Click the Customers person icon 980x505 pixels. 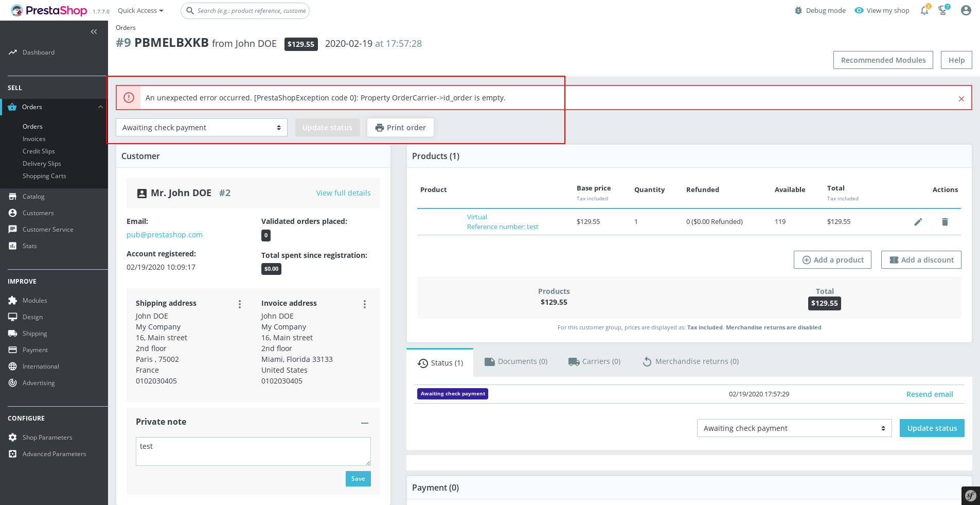(12, 213)
